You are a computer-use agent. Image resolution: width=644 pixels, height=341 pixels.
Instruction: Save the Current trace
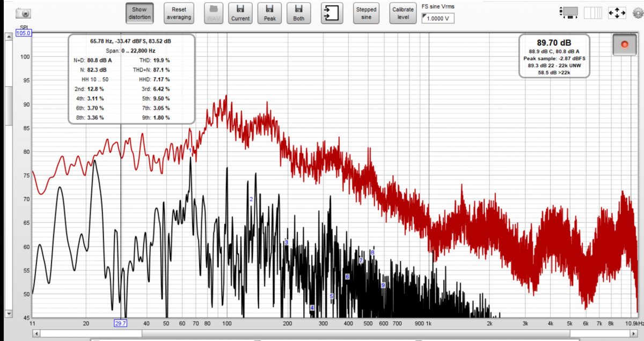240,13
